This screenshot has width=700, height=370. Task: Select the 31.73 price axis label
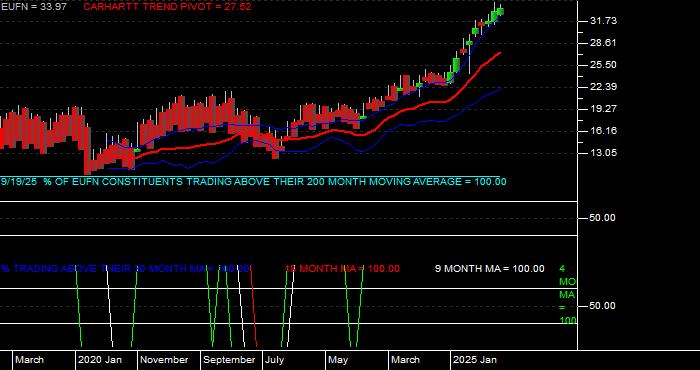click(603, 21)
